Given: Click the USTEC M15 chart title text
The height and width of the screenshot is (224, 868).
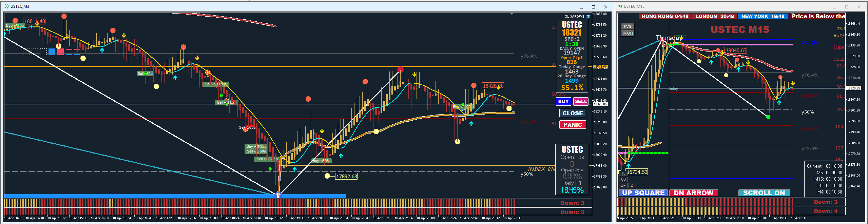Looking at the screenshot, I should pos(740,30).
